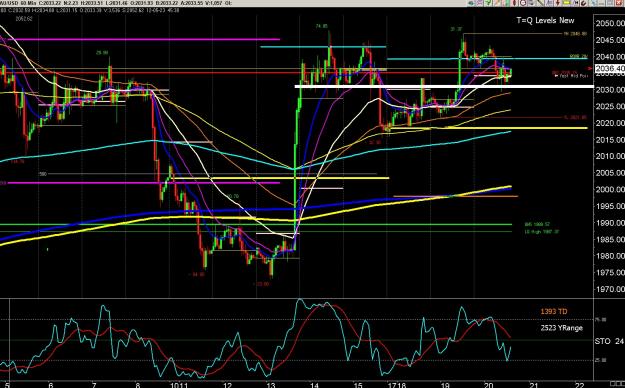The width and height of the screenshot is (625, 388).
Task: Click the teal left-arrow toolbar icon
Action: click(x=470, y=3)
